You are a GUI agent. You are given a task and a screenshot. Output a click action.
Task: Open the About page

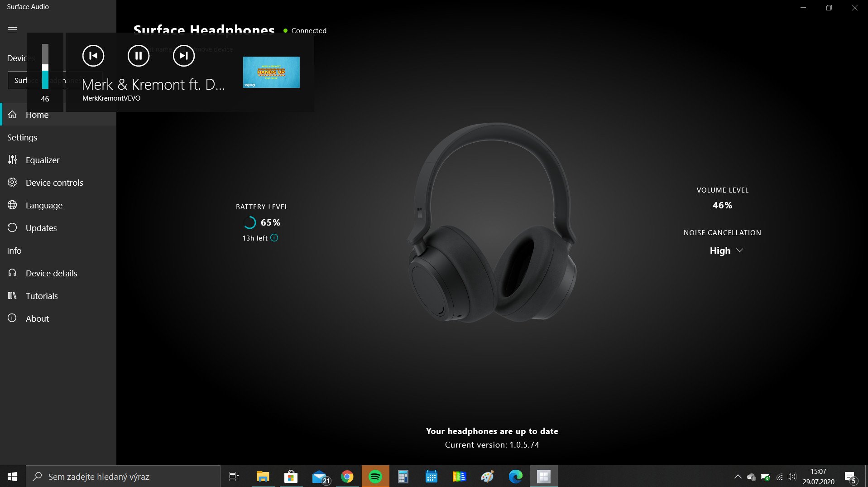58,318
